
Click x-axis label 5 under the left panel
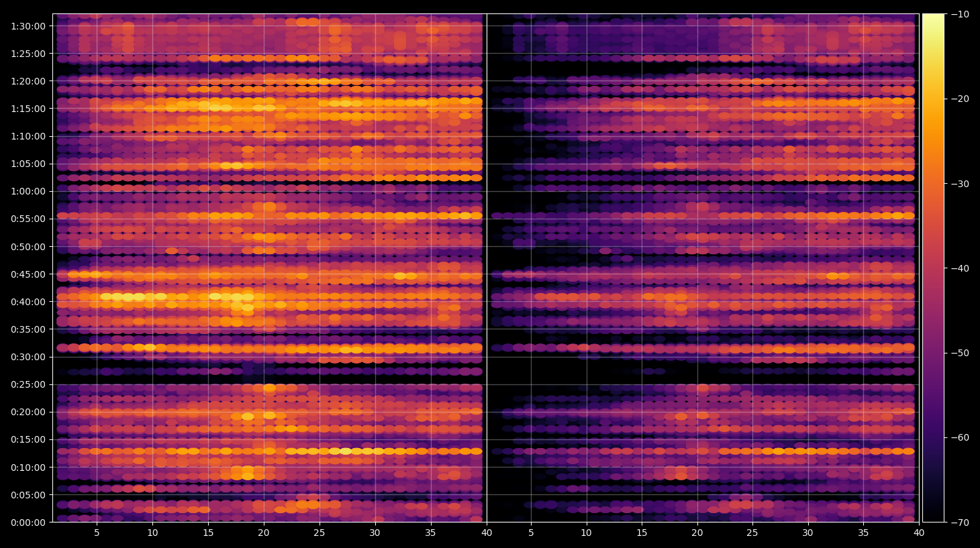tap(97, 533)
